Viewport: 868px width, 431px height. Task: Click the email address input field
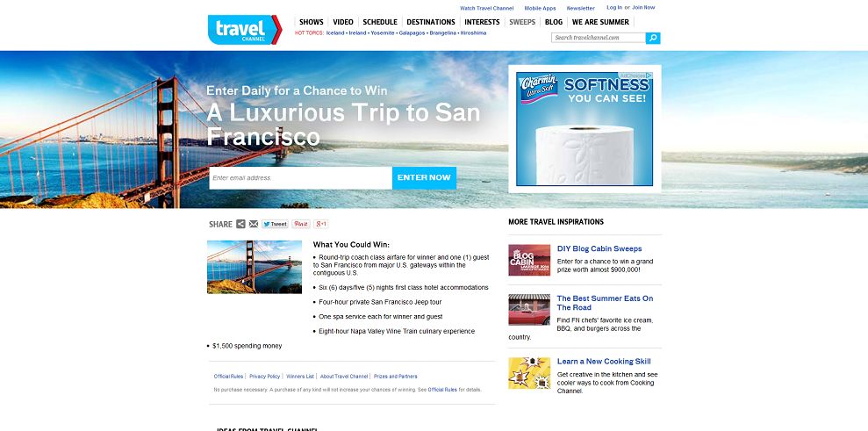[x=300, y=178]
